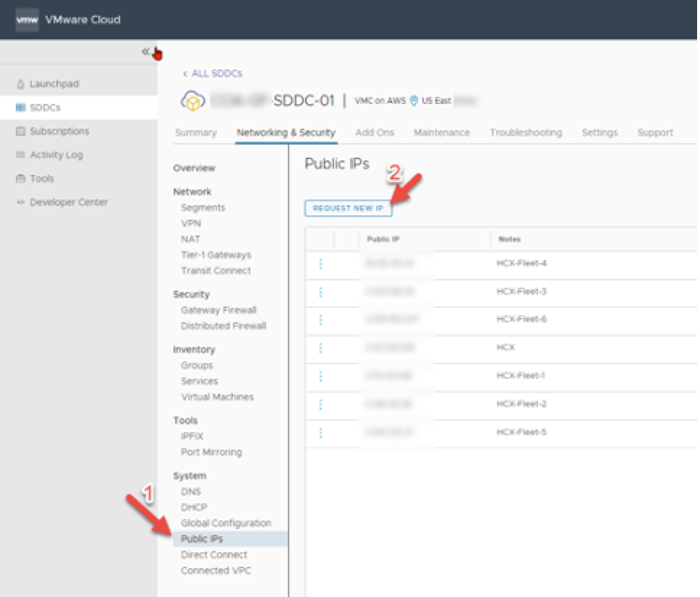Screen dimensions: 700x597
Task: Click the HCX-Fleet-3 note cell
Action: pyautogui.click(x=521, y=291)
